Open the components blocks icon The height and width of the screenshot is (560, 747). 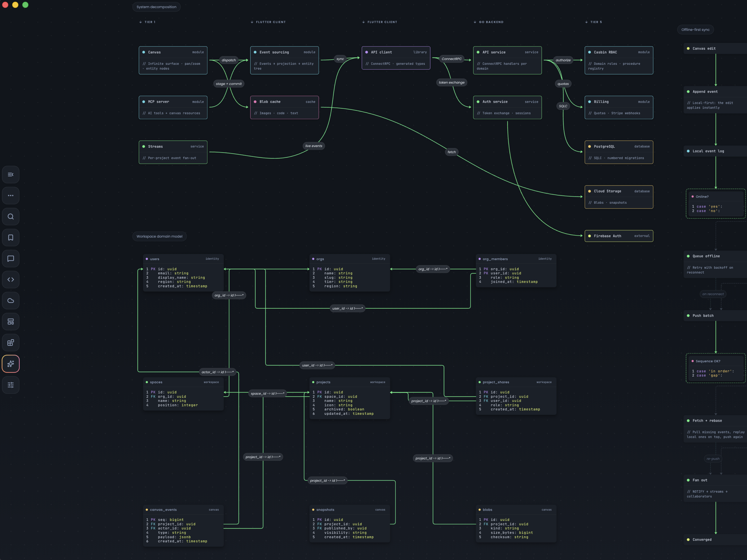click(10, 343)
